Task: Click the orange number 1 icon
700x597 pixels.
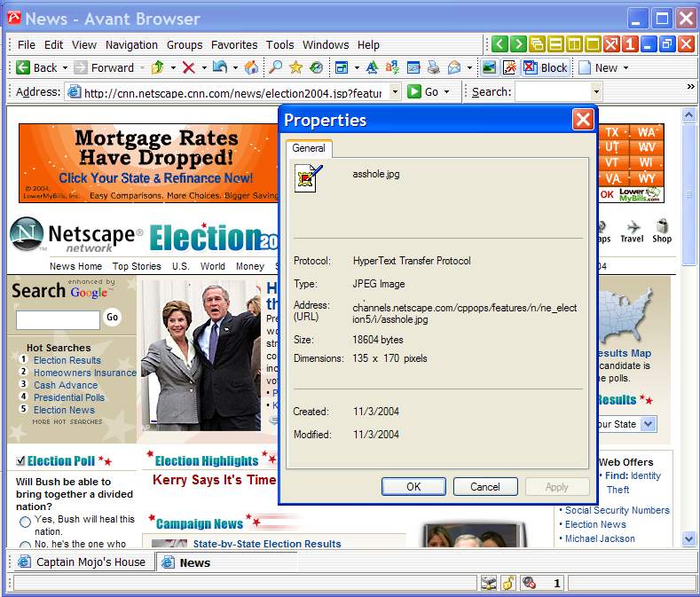Action: tap(629, 44)
